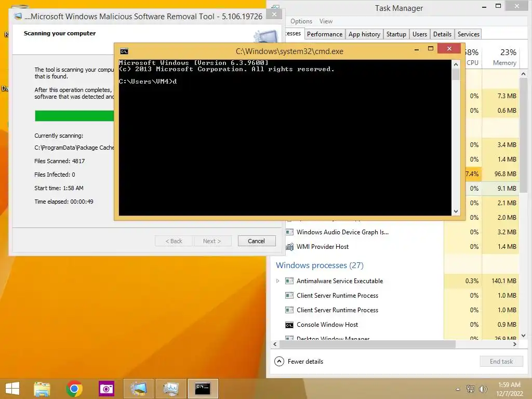Cancel the malicious software scan

pos(257,241)
